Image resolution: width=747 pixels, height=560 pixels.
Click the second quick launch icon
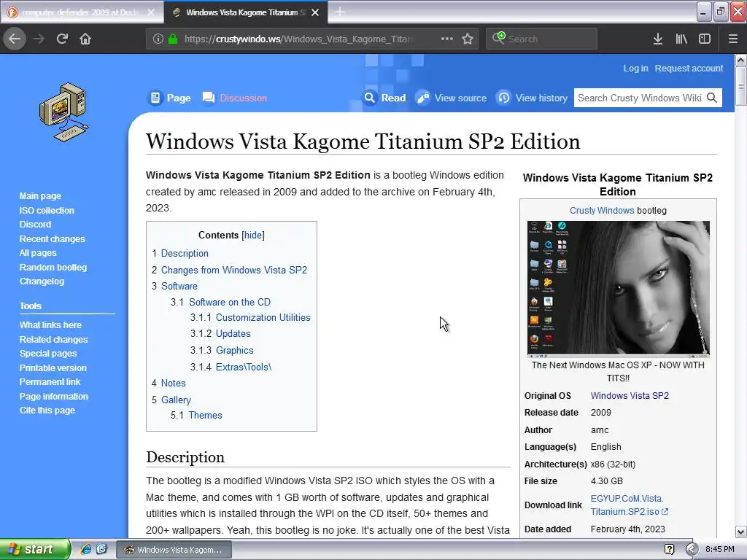tap(102, 549)
